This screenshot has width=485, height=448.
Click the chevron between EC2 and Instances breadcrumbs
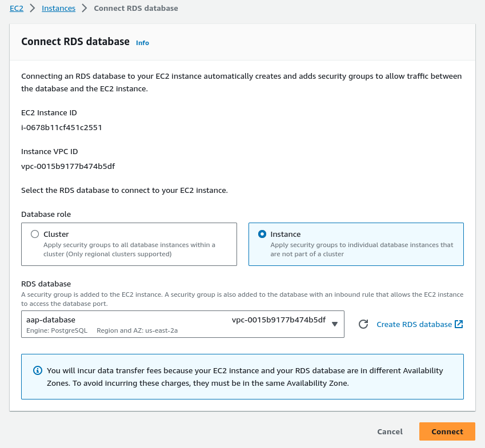33,9
